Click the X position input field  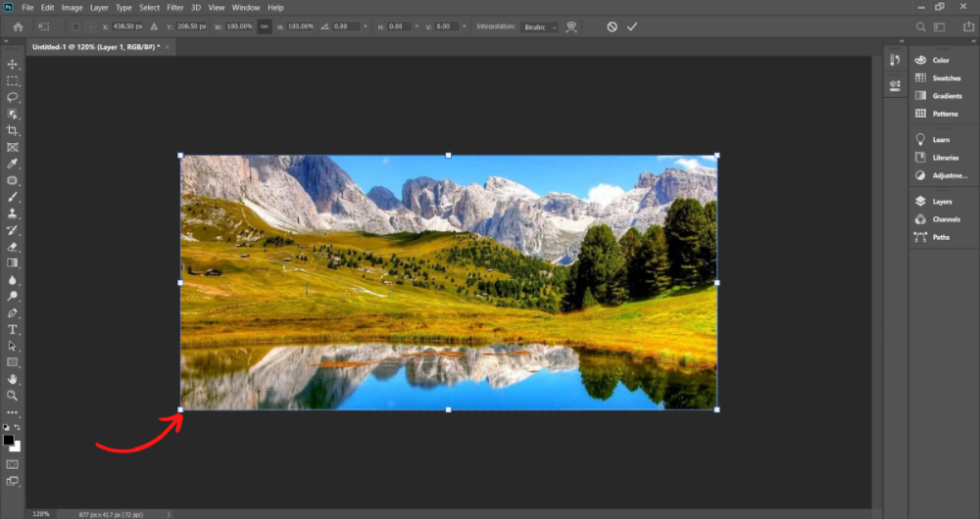pos(128,26)
